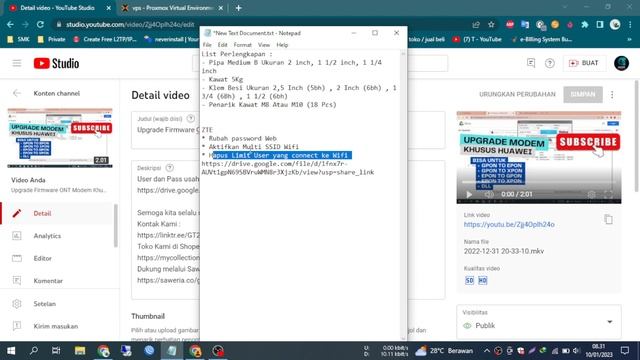This screenshot has width=640, height=360.
Task: Open Editor clapper icon in sidebar
Action: [x=17, y=258]
